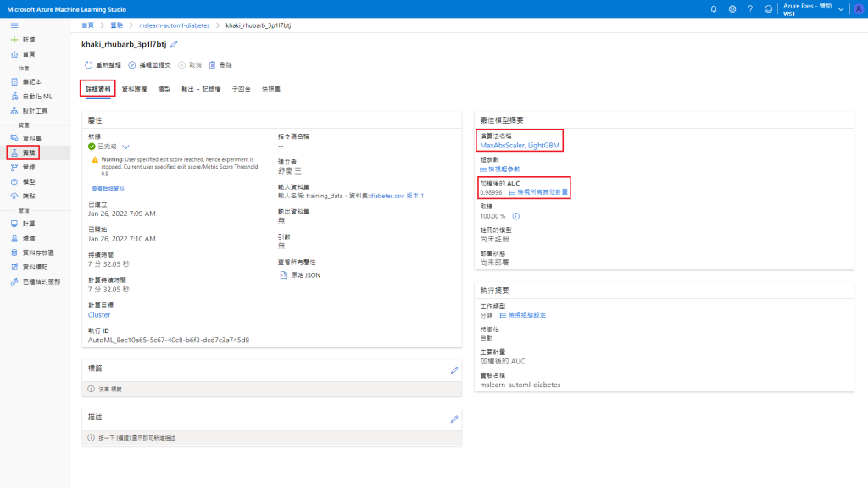
Task: Click the Run ID AutoML_8ec10a65 text
Action: click(169, 341)
